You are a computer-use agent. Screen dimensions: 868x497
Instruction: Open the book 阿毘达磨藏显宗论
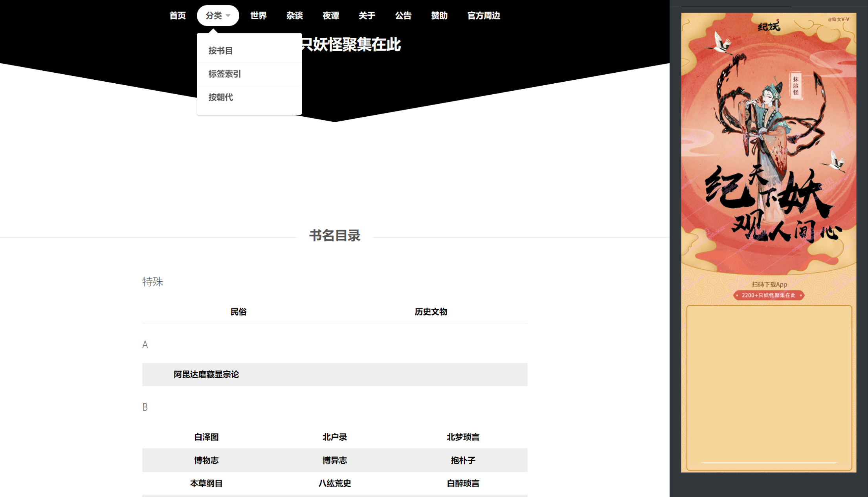[x=206, y=374]
